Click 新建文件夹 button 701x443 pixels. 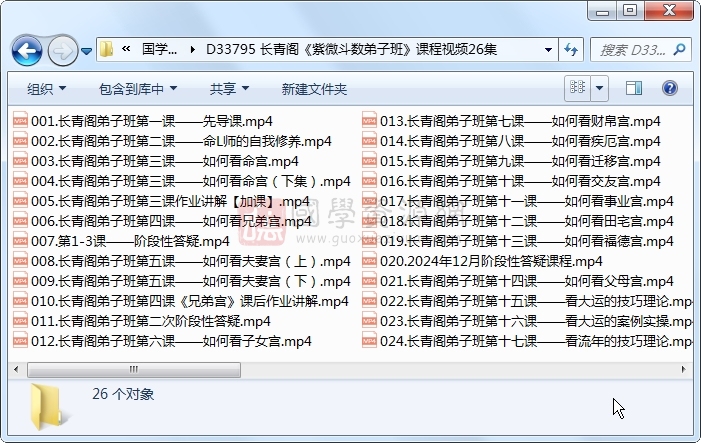coord(314,89)
